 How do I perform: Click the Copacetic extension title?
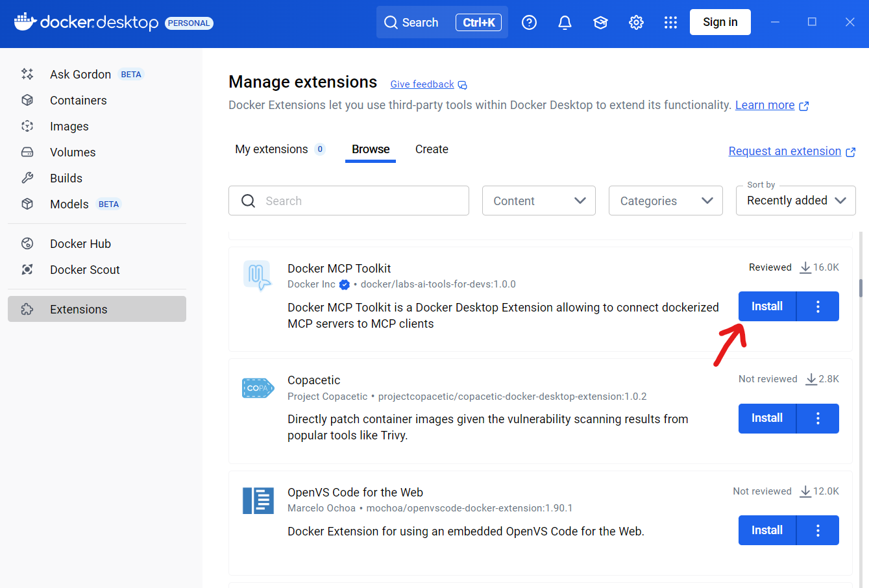tap(314, 380)
